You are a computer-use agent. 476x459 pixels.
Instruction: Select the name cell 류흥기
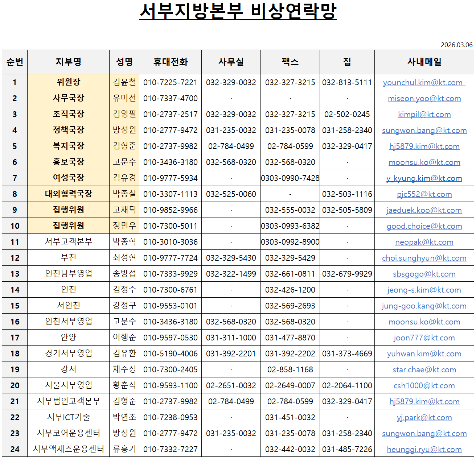[124, 449]
